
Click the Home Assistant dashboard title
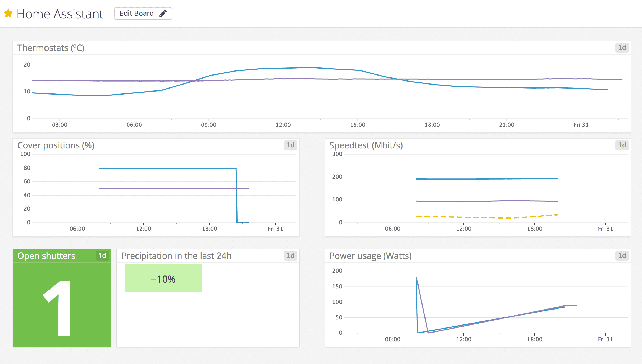tap(60, 14)
